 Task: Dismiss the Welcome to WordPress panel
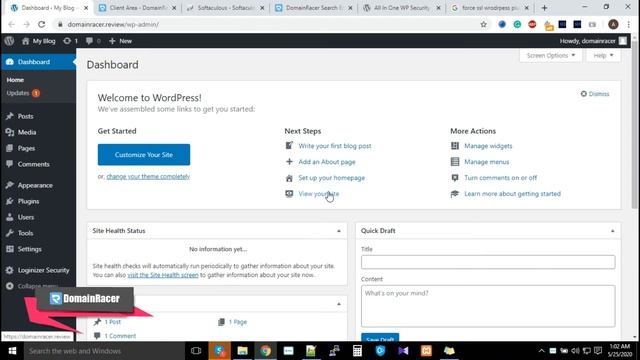(x=595, y=94)
